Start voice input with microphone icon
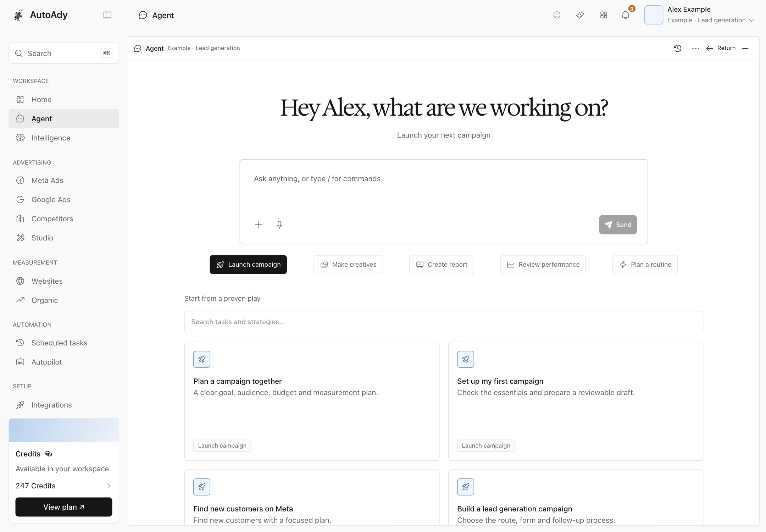This screenshot has height=532, width=766. (279, 225)
